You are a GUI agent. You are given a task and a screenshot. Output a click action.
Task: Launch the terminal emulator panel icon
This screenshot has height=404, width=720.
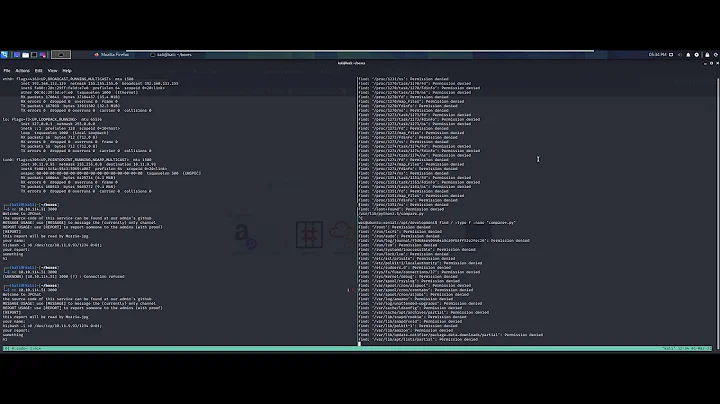(34, 55)
